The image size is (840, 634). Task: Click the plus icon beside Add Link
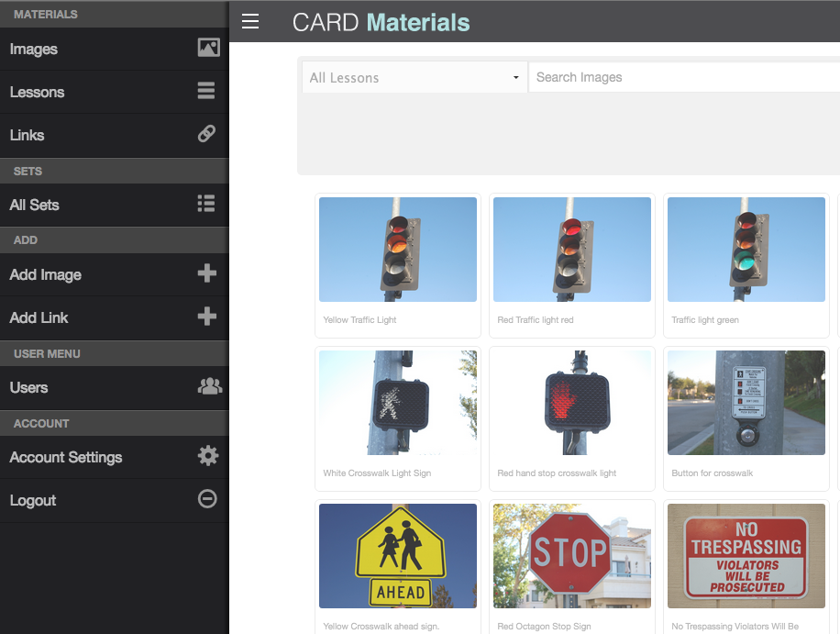pyautogui.click(x=207, y=317)
